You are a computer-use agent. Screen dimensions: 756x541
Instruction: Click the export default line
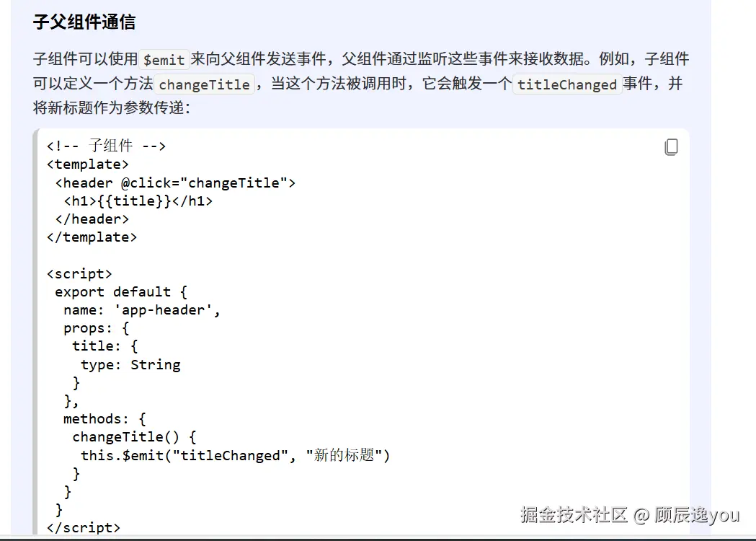click(x=121, y=292)
